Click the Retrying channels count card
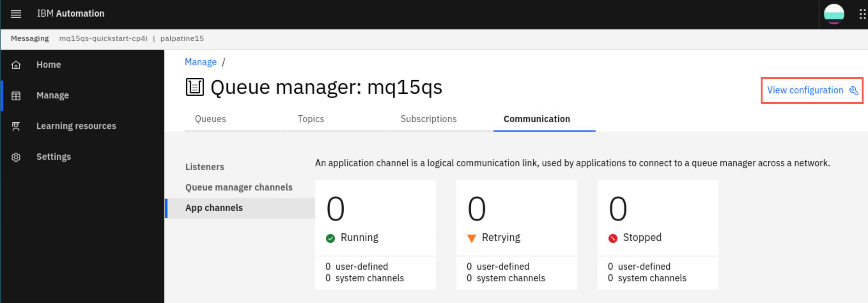This screenshot has height=303, width=868. tap(516, 235)
